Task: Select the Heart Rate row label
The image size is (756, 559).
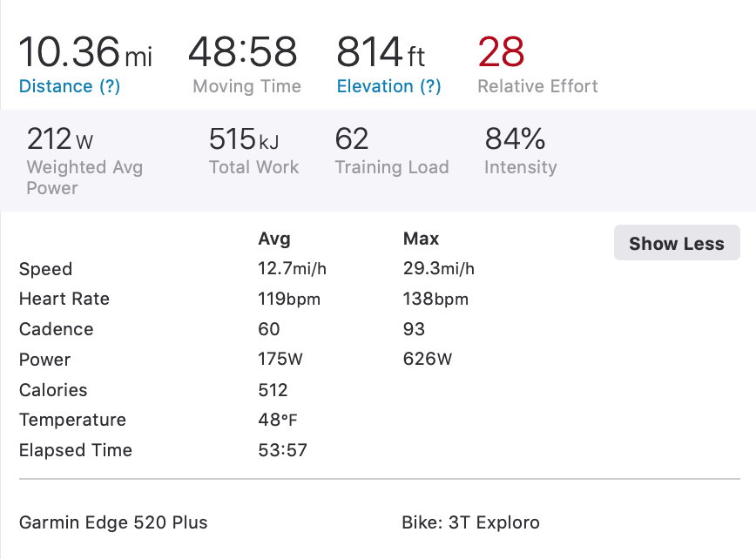Action: pyautogui.click(x=64, y=299)
